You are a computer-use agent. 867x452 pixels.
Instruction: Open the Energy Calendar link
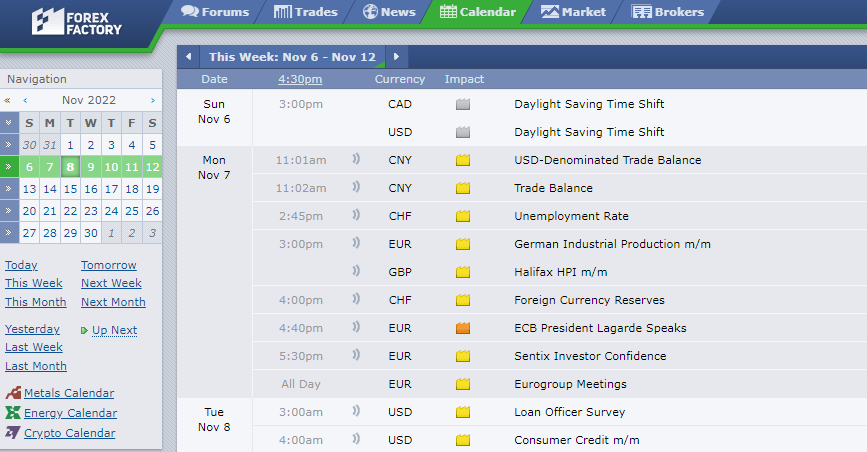[70, 413]
